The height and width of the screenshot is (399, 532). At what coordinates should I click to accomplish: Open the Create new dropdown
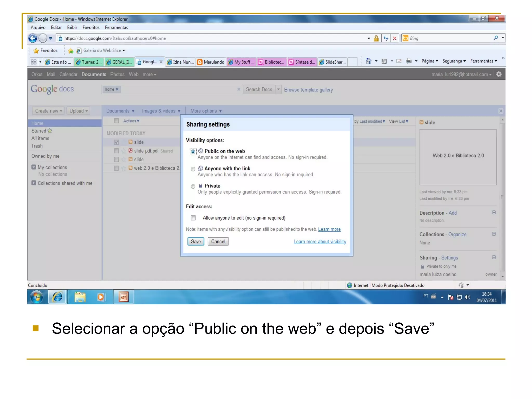[48, 111]
